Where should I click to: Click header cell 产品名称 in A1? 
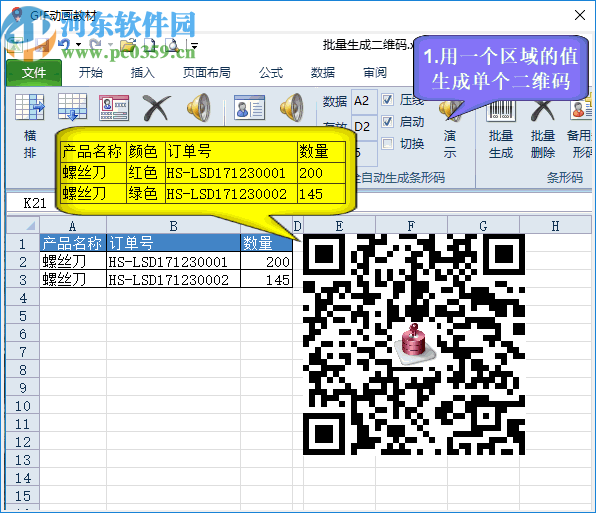73,243
